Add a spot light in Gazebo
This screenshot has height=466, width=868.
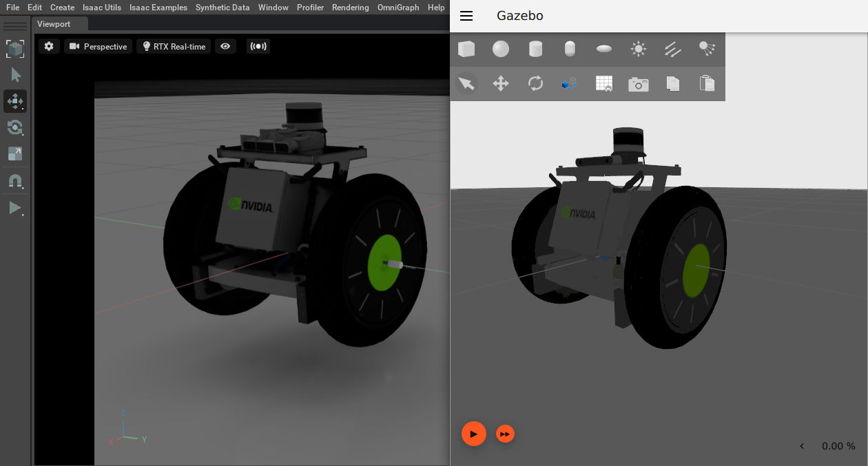[x=707, y=49]
